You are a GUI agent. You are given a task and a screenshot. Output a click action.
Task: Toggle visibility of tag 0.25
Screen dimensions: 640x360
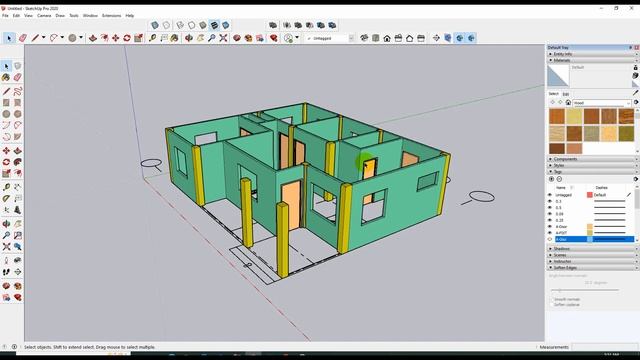pos(550,220)
